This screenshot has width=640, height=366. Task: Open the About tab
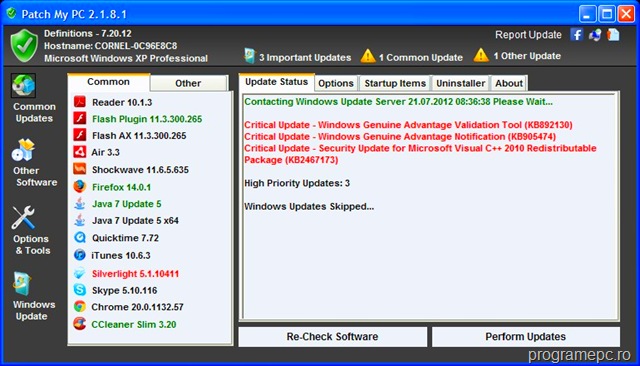point(509,83)
